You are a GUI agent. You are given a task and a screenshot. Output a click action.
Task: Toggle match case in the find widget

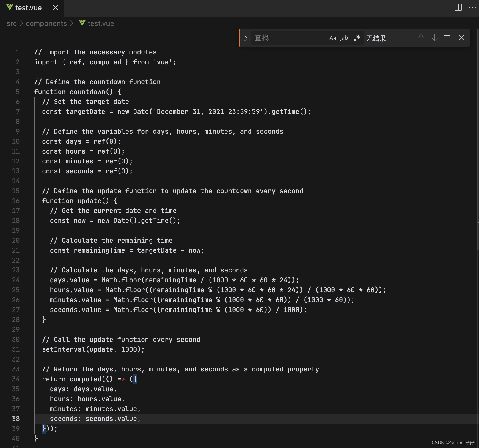[333, 38]
